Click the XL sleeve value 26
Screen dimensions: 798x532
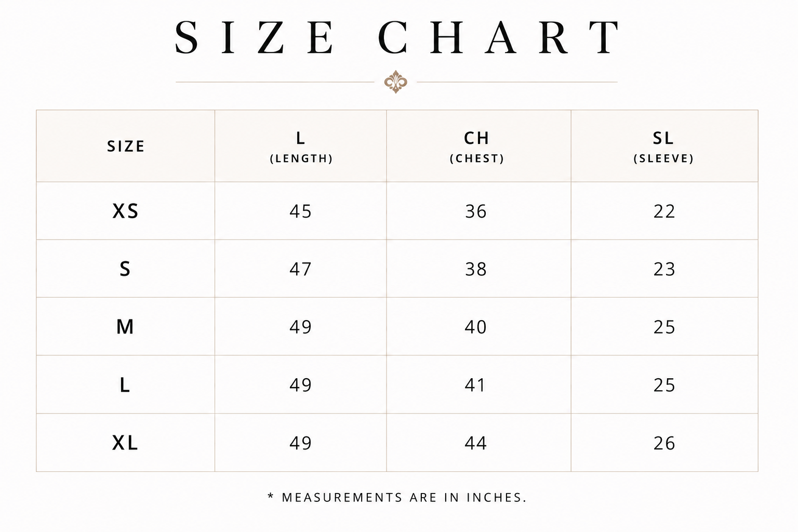point(664,443)
